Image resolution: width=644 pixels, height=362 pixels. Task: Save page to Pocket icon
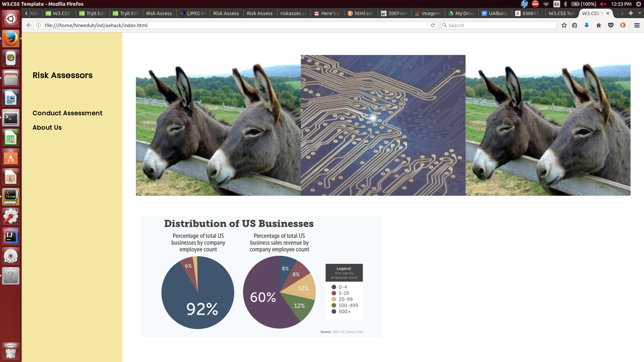click(x=611, y=25)
